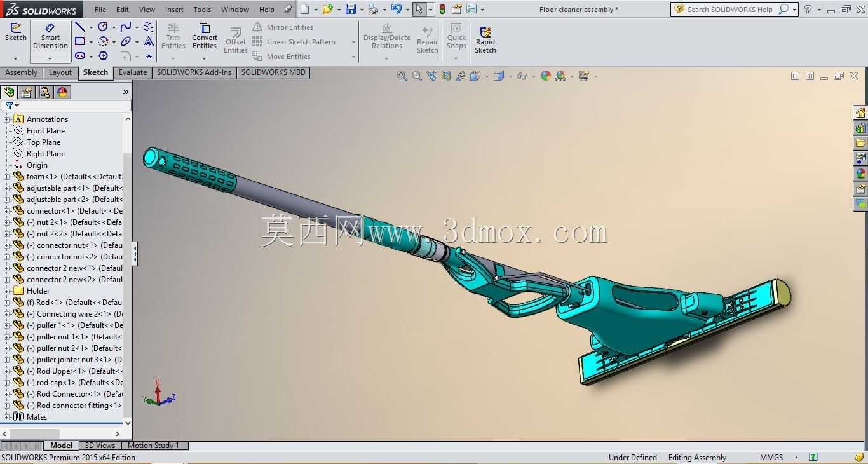Expand the Mates tree node
This screenshot has width=868, height=464.
(x=7, y=417)
